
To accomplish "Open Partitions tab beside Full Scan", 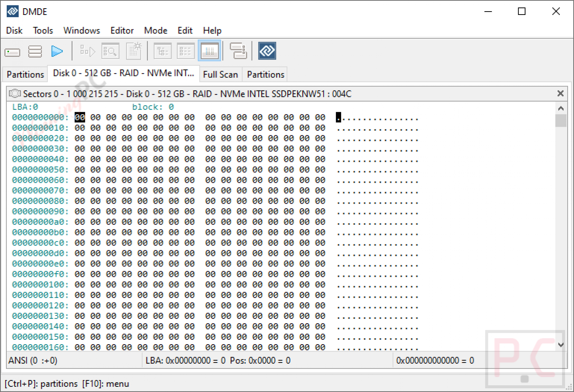I will tap(266, 74).
